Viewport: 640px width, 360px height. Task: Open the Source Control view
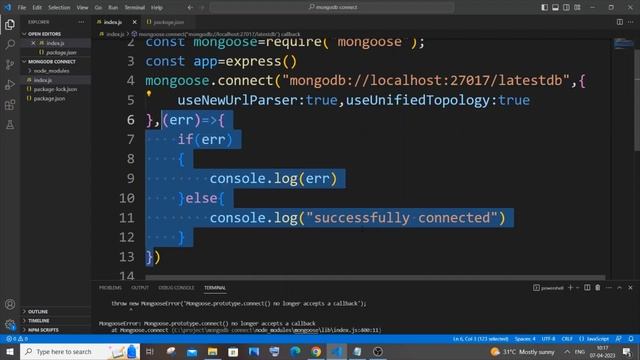(10, 64)
